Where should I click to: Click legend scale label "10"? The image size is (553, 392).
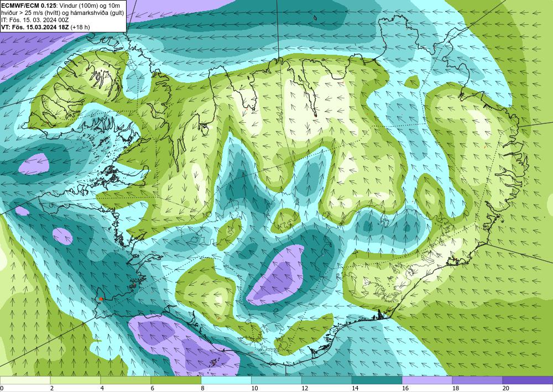click(x=254, y=389)
